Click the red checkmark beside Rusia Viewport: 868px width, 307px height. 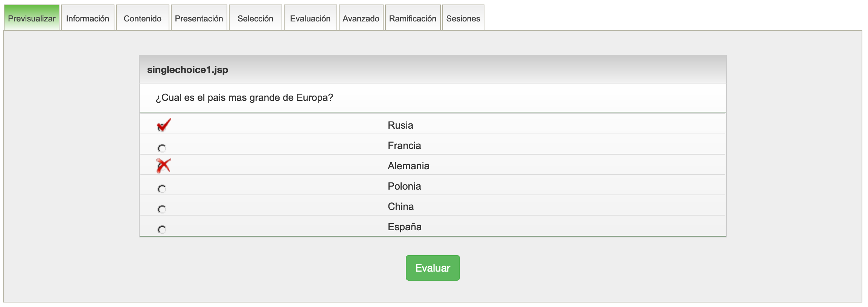point(164,125)
